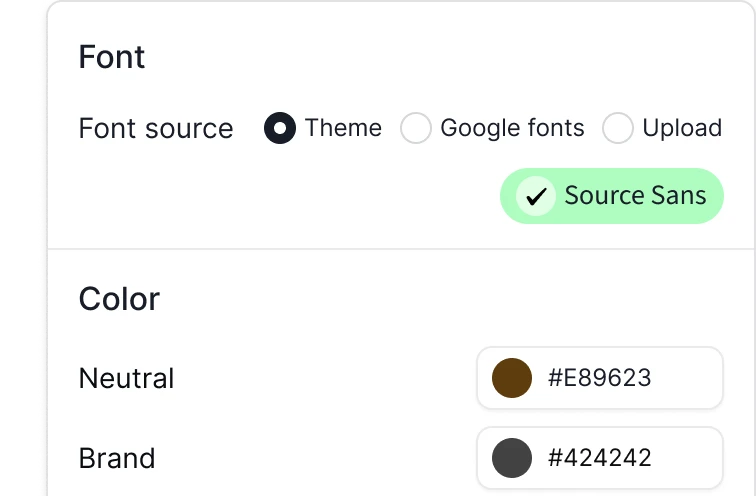Click the Brand color row label
The image size is (756, 496).
click(x=117, y=458)
